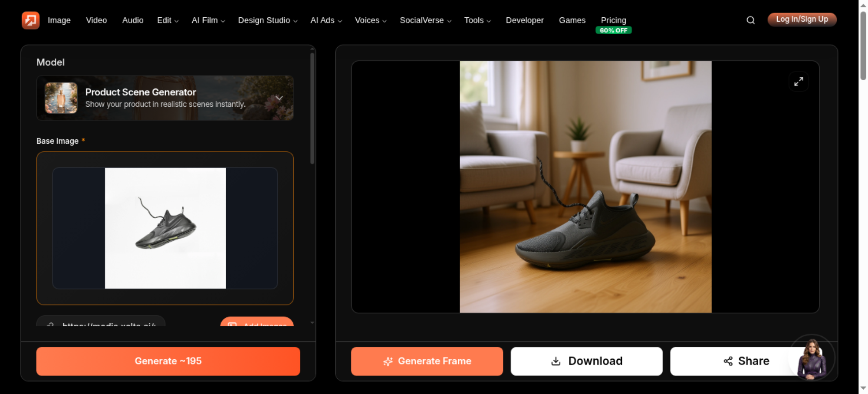The image size is (868, 394).
Task: Expand generated image to fullscreen
Action: pyautogui.click(x=799, y=82)
